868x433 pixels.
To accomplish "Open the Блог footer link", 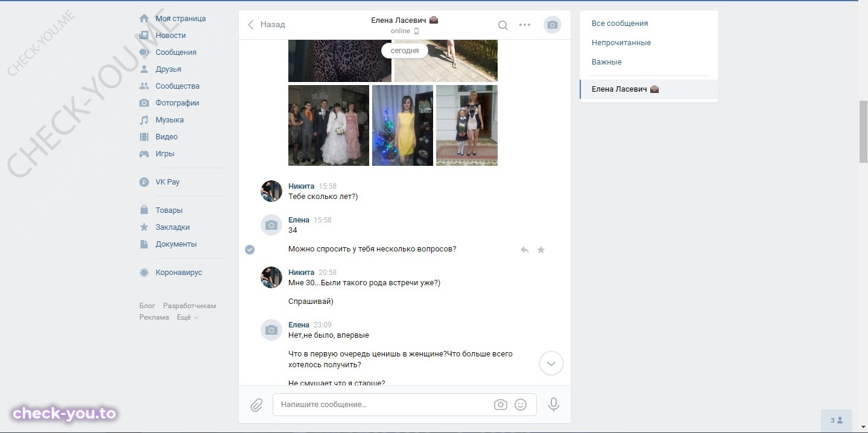I will click(147, 306).
